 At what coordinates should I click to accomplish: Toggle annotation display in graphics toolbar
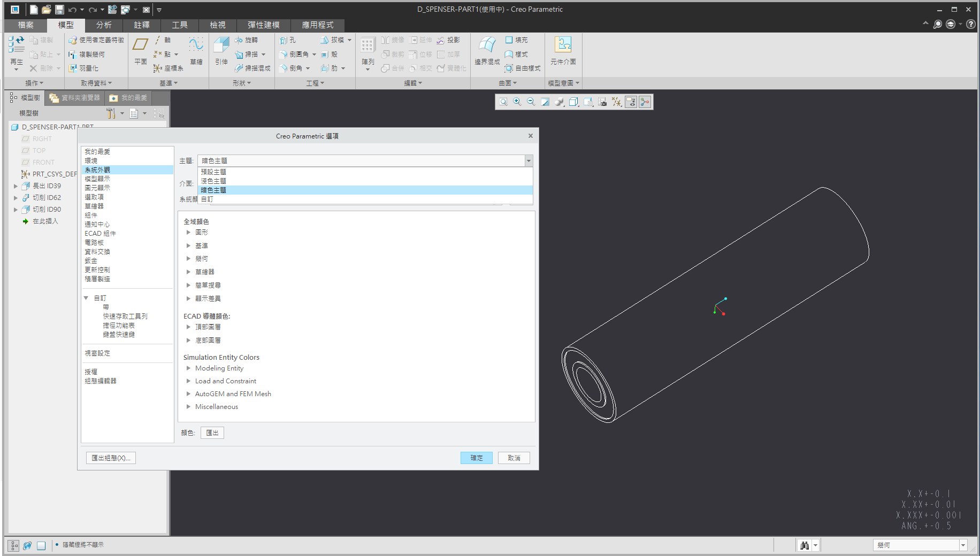tap(631, 102)
